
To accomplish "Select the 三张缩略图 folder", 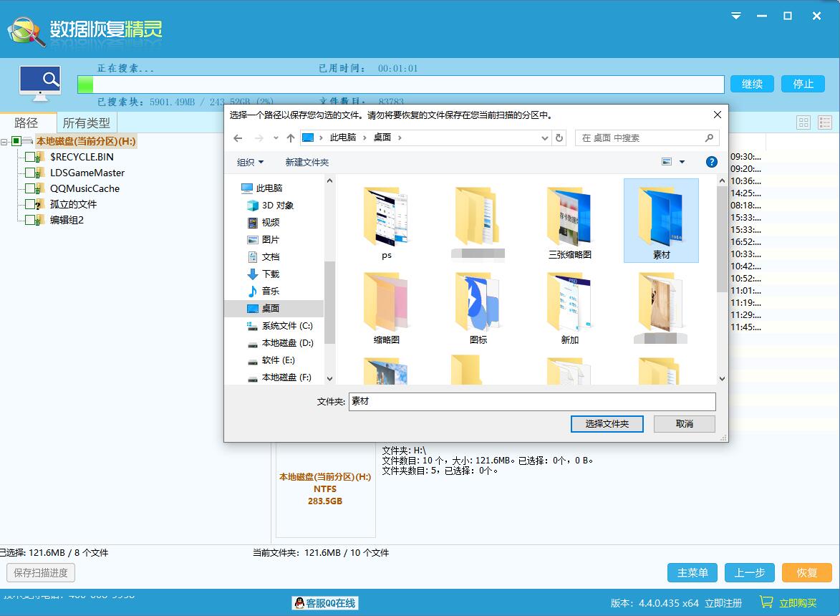I will [x=569, y=222].
